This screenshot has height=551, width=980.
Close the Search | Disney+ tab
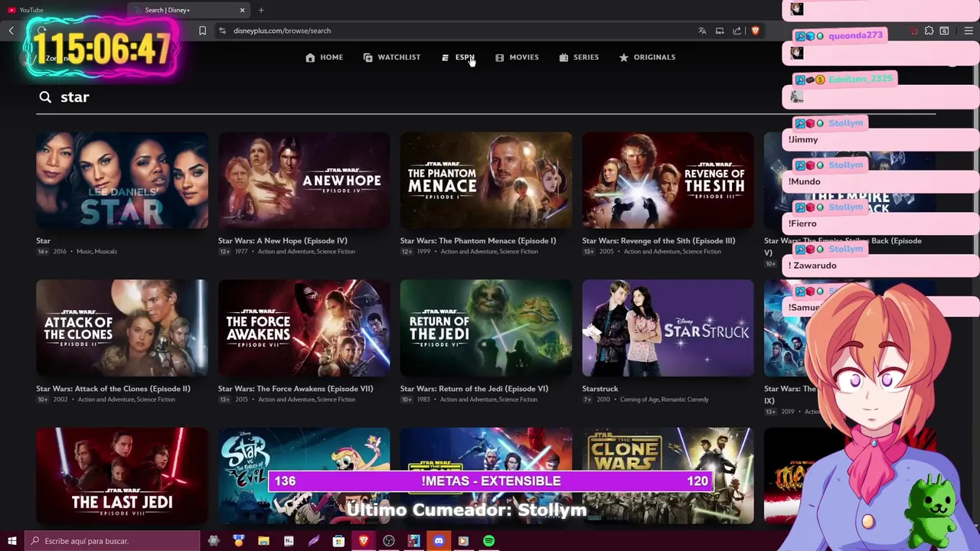tap(242, 10)
